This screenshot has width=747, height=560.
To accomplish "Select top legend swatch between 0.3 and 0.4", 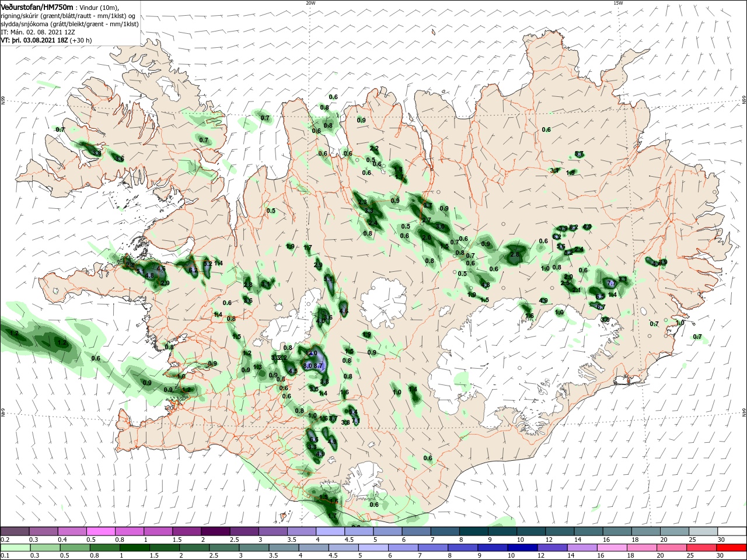I will coord(43,531).
